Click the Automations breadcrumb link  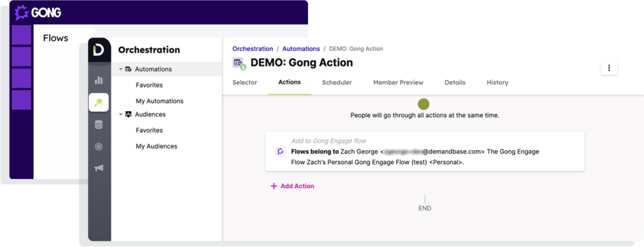point(301,49)
